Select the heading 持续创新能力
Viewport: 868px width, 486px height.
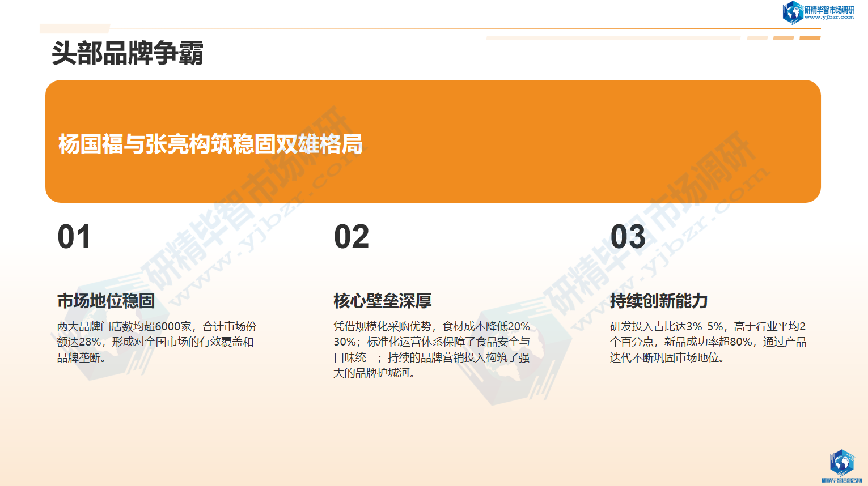(659, 301)
